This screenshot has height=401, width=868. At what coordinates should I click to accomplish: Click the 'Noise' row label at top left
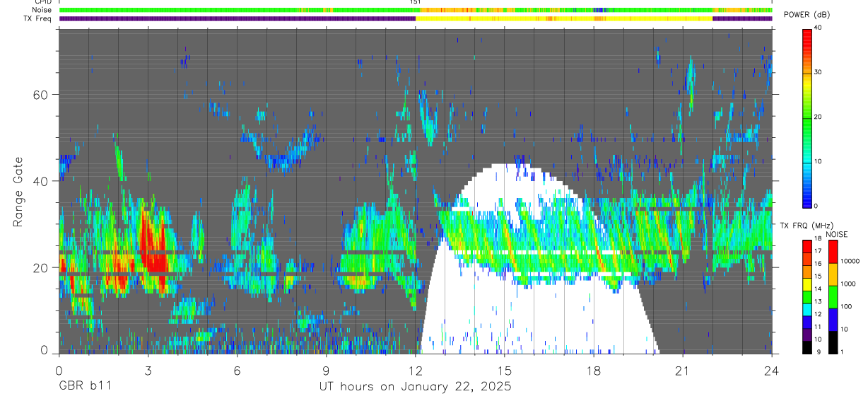coord(41,11)
